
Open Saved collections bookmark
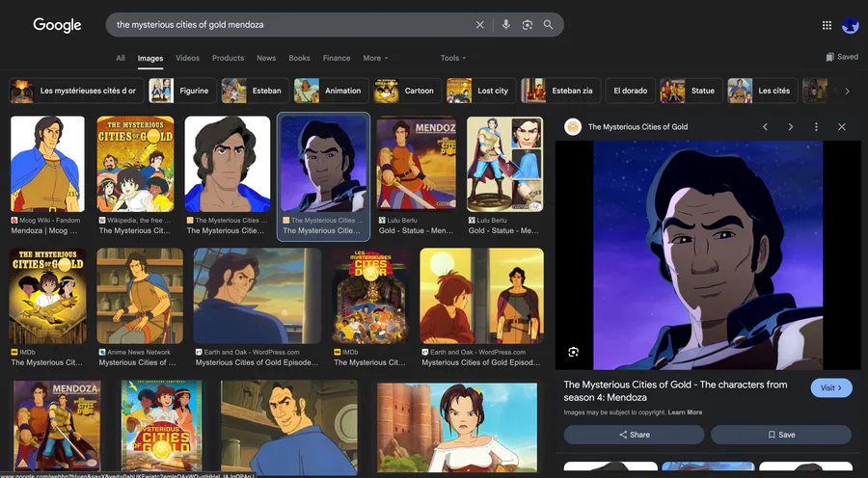click(842, 57)
